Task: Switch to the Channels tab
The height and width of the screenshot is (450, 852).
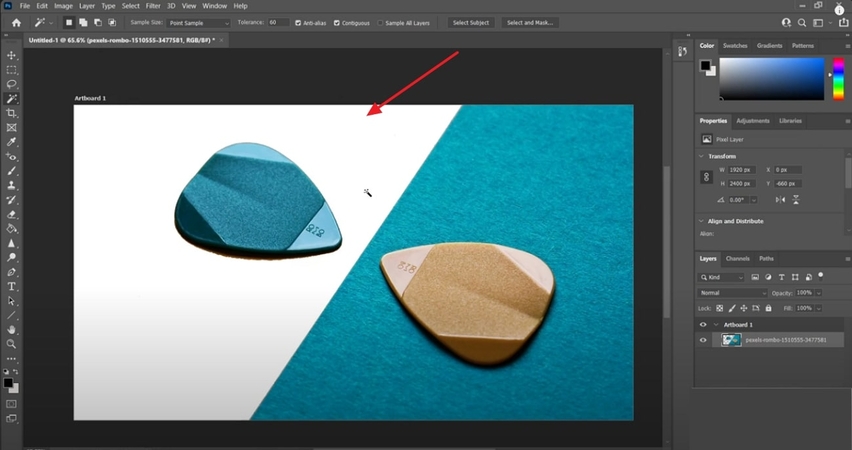Action: coord(737,258)
